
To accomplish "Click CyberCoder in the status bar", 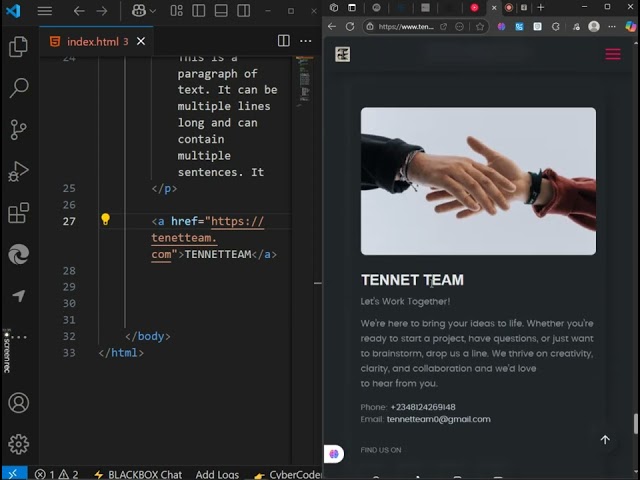I will (288, 474).
